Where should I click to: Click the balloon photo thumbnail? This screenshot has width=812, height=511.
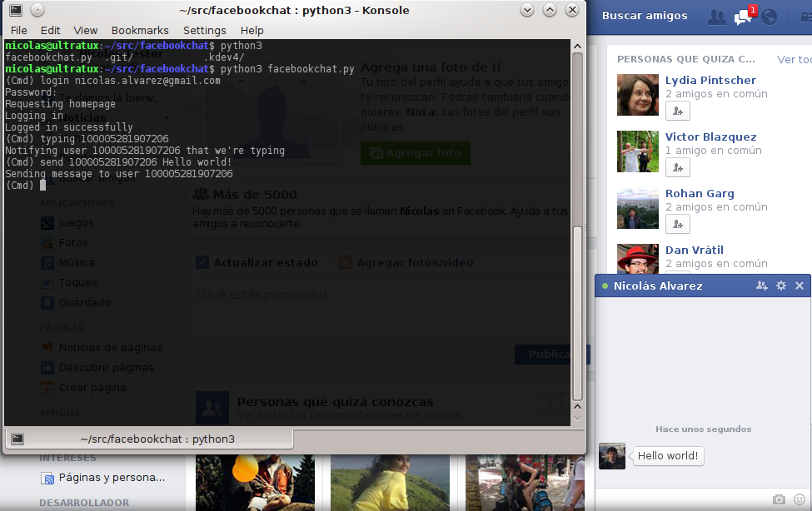(255, 483)
